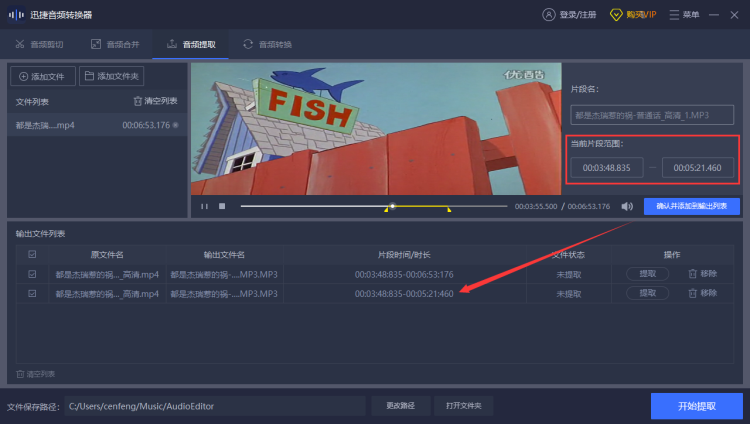The width and height of the screenshot is (750, 424).
Task: Click segment time 00:03:48:835-00:06:53:176 cell
Action: [x=404, y=274]
